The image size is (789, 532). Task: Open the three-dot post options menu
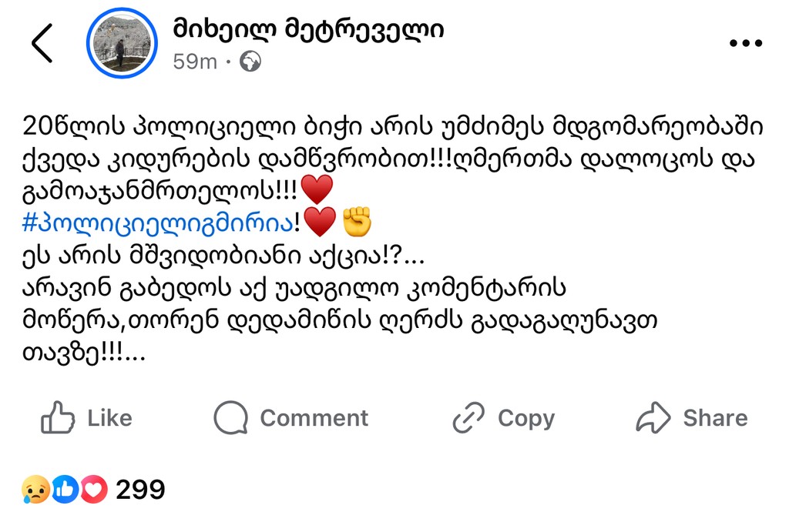744,43
